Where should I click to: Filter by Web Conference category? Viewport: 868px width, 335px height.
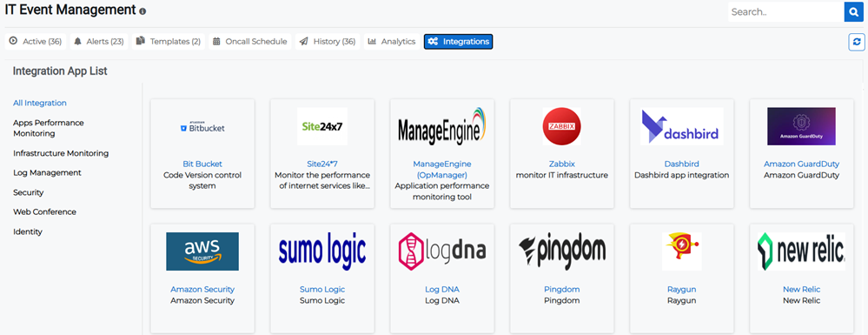click(45, 211)
